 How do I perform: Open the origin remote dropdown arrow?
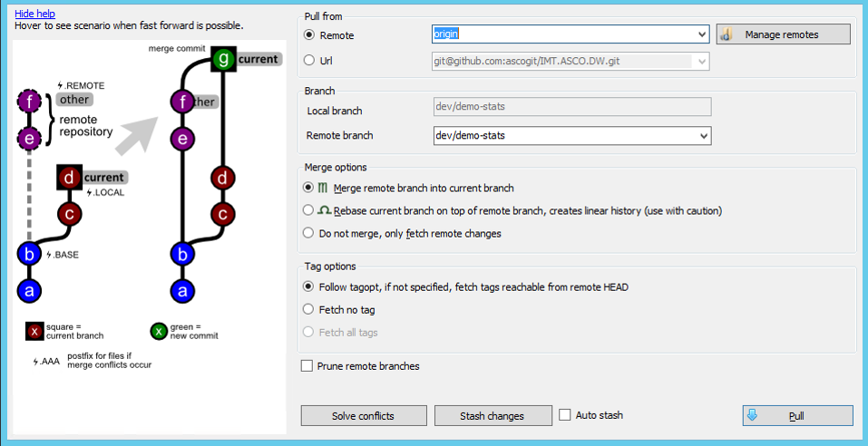coord(703,34)
